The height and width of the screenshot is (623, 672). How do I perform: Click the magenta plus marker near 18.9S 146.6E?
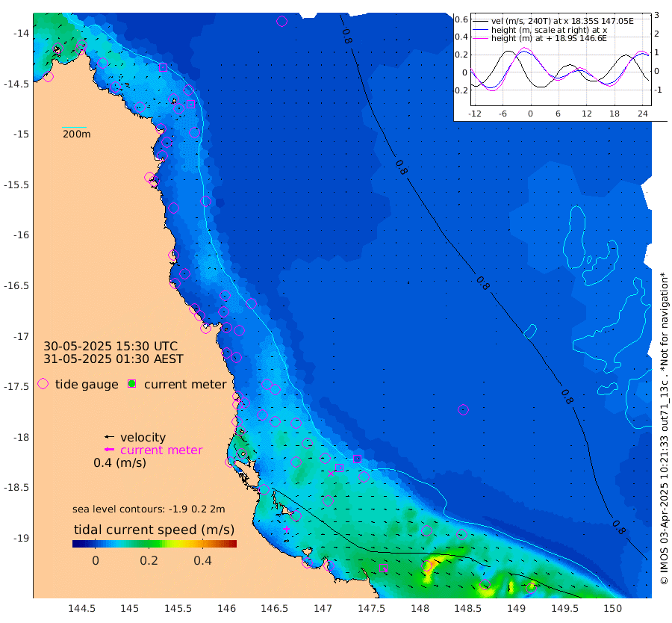[286, 529]
